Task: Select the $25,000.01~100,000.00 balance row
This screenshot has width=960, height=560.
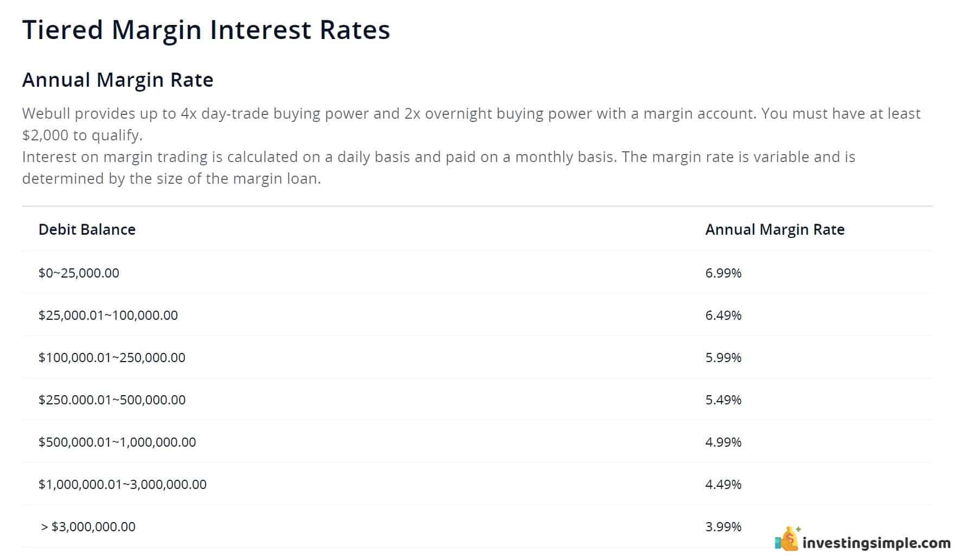Action: pos(477,315)
